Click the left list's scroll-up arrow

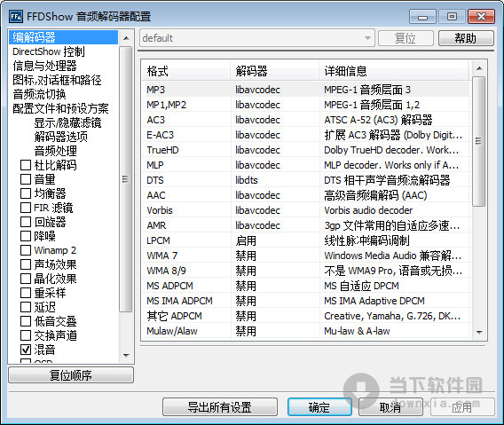pyautogui.click(x=126, y=38)
